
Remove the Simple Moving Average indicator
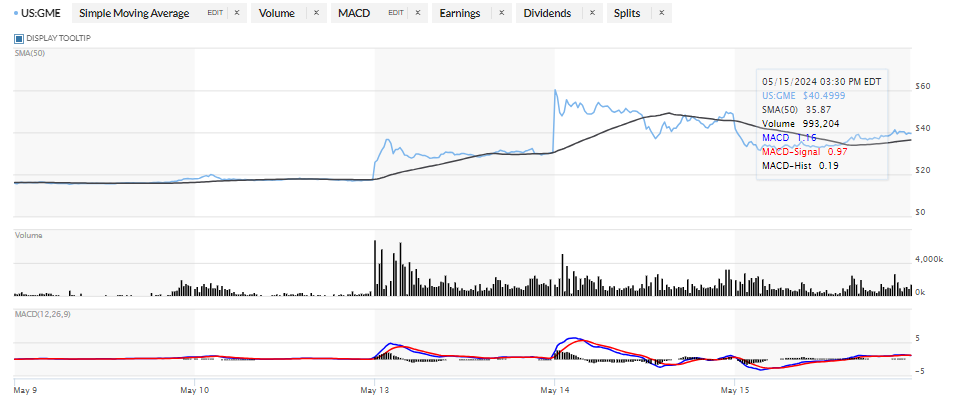237,13
